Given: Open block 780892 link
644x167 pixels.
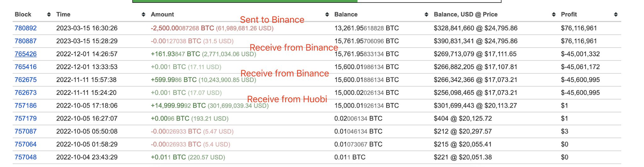Looking at the screenshot, I should pos(25,28).
